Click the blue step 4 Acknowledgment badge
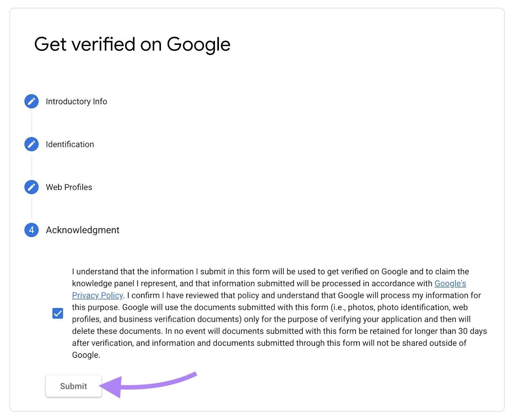Screen dimensions: 513x420 (31, 230)
